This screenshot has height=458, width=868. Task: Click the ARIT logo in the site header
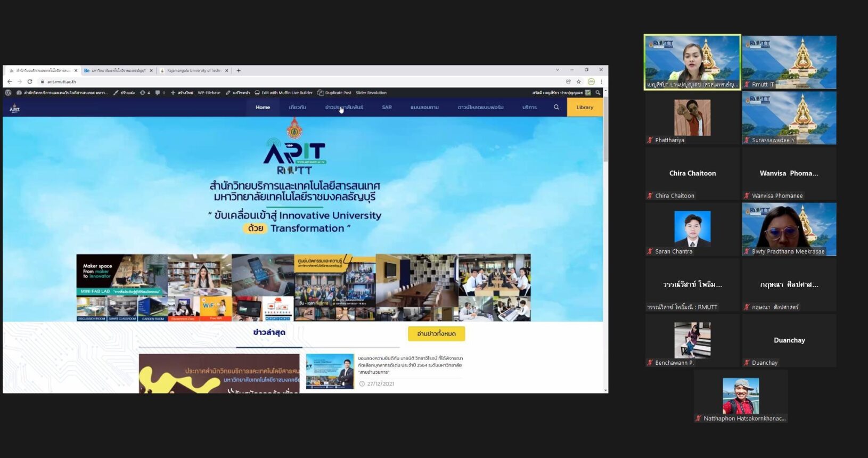click(x=14, y=108)
